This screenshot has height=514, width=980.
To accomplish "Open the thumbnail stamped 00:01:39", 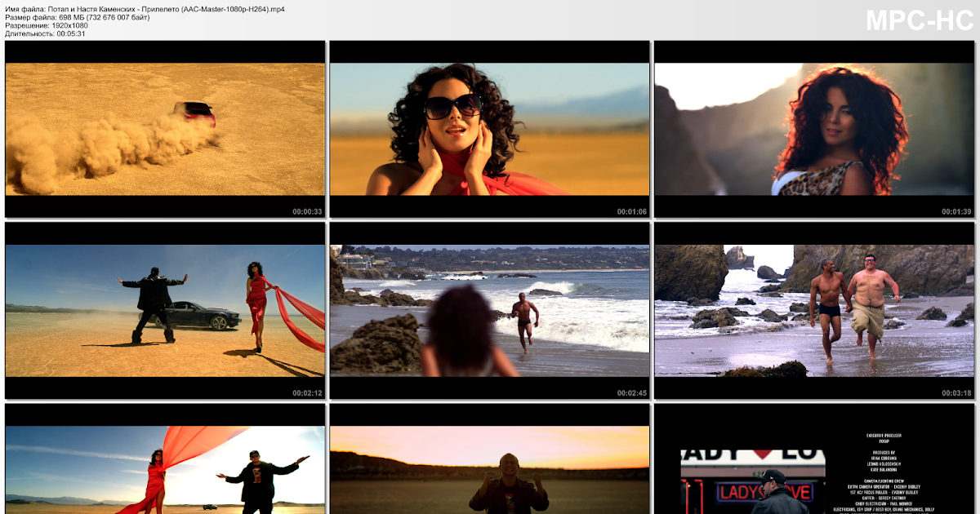I will (x=814, y=129).
